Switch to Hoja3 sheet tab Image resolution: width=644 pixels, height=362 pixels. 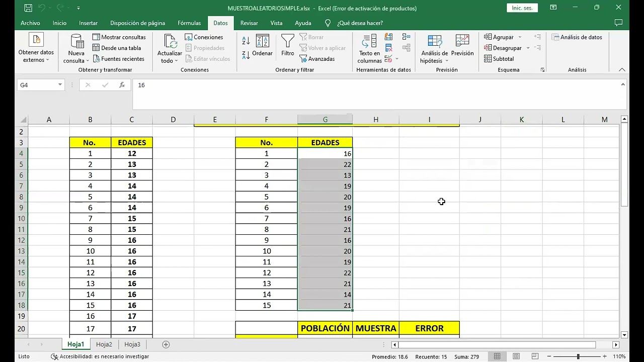click(x=132, y=344)
